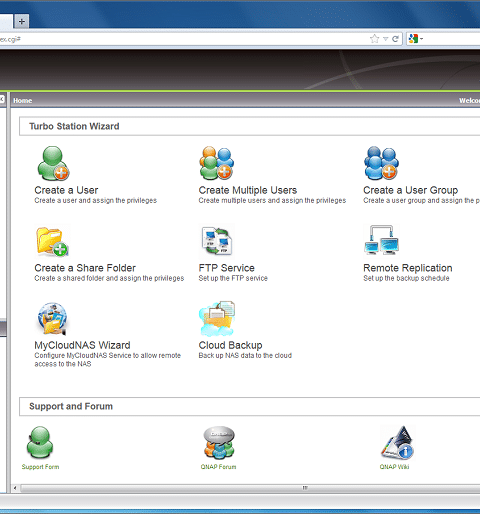480x514 pixels.
Task: Click the Remote Replication title
Action: [x=408, y=268]
